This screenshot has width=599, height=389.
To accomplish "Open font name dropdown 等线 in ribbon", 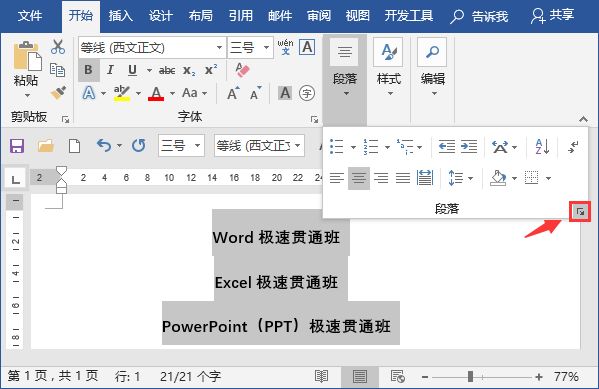I will [x=219, y=48].
